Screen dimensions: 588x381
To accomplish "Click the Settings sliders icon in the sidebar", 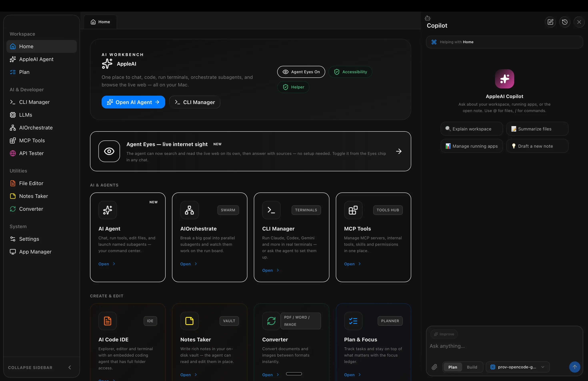I will coord(13,239).
